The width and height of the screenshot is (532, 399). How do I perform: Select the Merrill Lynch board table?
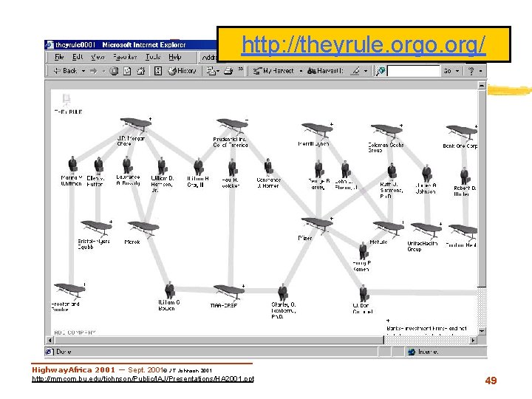317,130
